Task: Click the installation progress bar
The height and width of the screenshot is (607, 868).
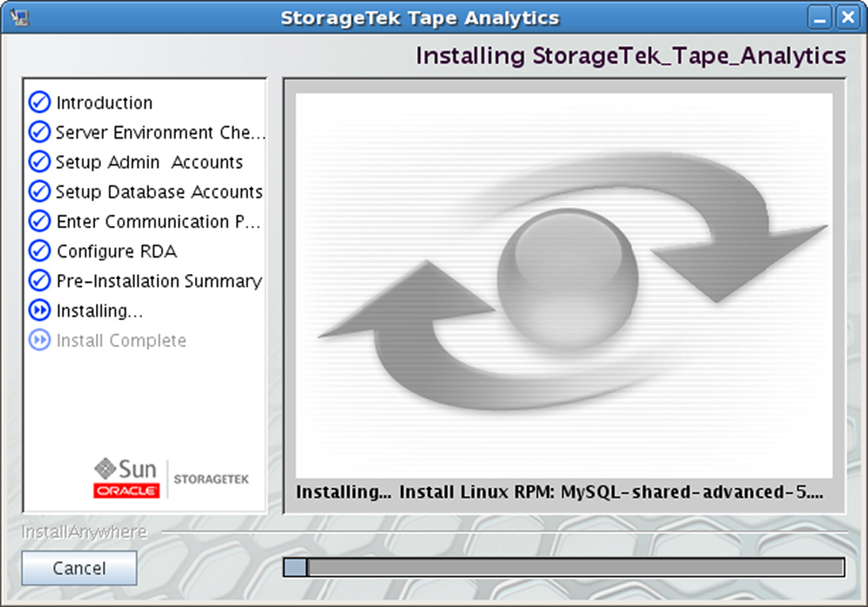Action: (x=564, y=567)
